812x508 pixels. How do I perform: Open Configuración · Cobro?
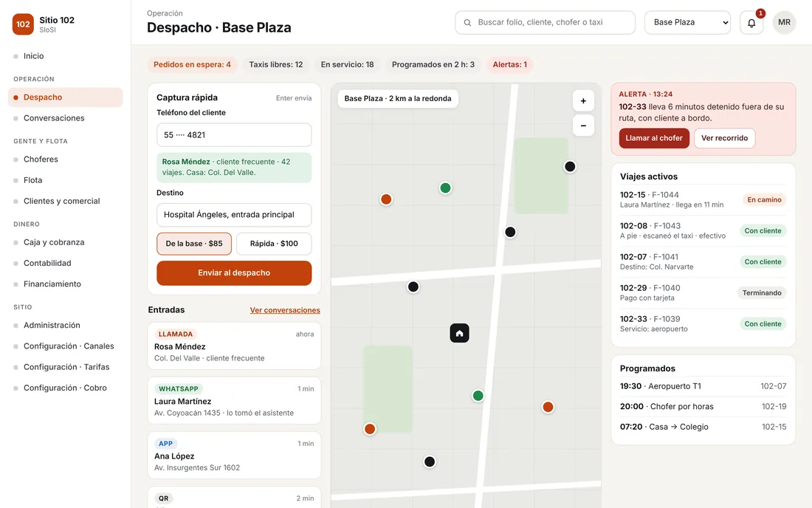(x=65, y=388)
